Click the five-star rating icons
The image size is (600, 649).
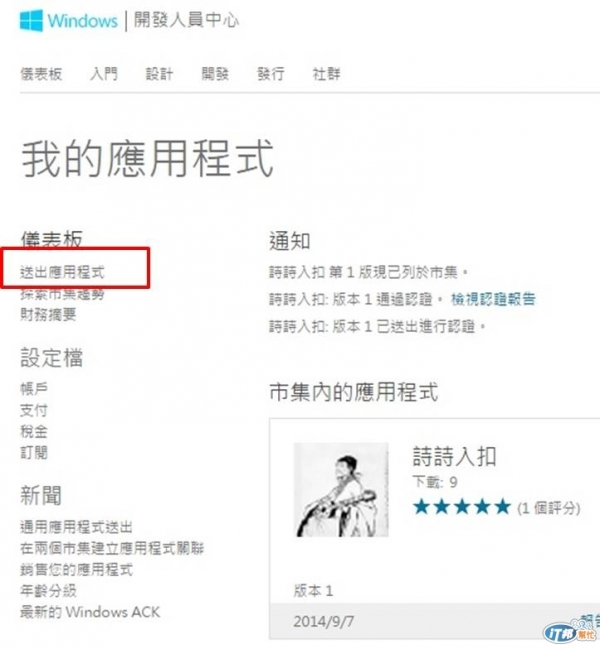pyautogui.click(x=462, y=507)
